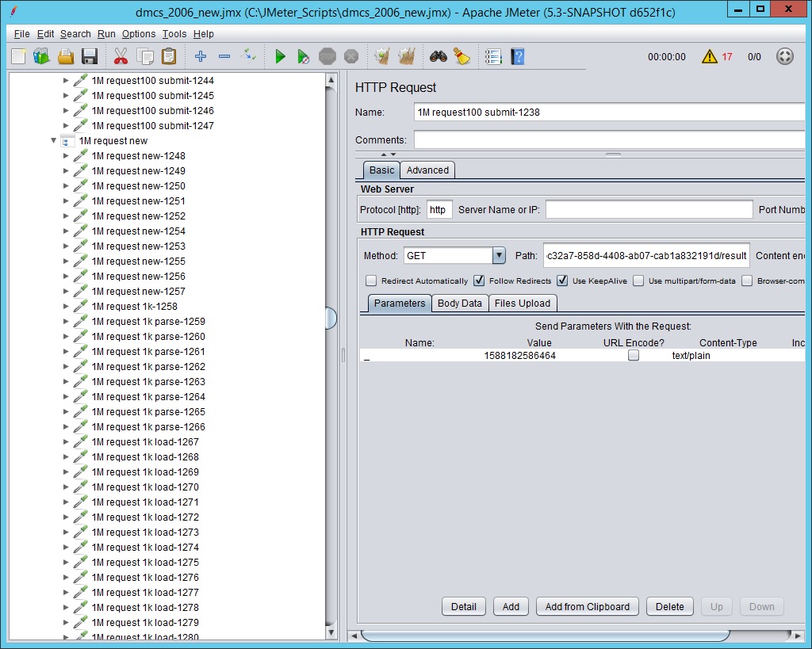Save the test plan with the disk icon
This screenshot has width=812, height=649.
click(89, 56)
